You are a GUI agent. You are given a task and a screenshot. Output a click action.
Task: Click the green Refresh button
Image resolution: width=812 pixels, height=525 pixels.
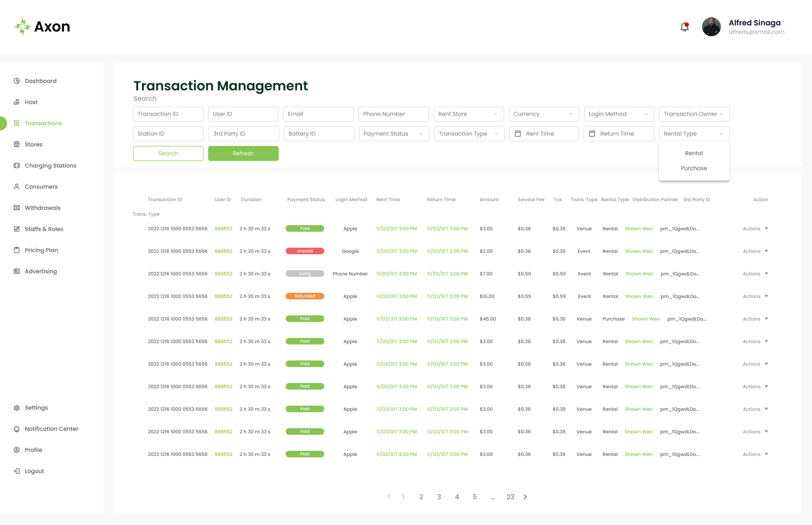(x=243, y=153)
